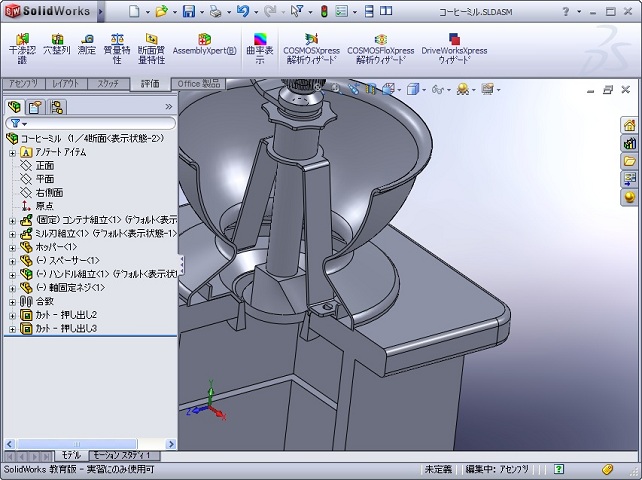This screenshot has height=480, width=642.
Task: Expand the panel with the » chevron
Action: tap(169, 107)
